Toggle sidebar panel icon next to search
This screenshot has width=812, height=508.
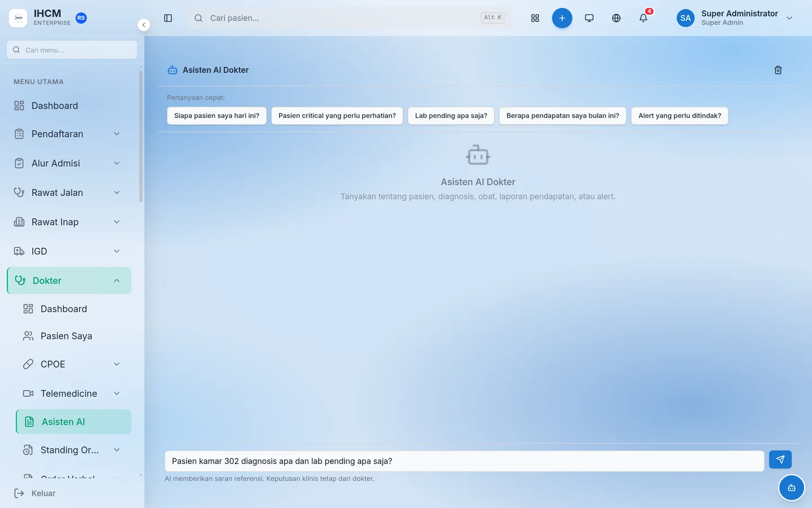click(168, 18)
